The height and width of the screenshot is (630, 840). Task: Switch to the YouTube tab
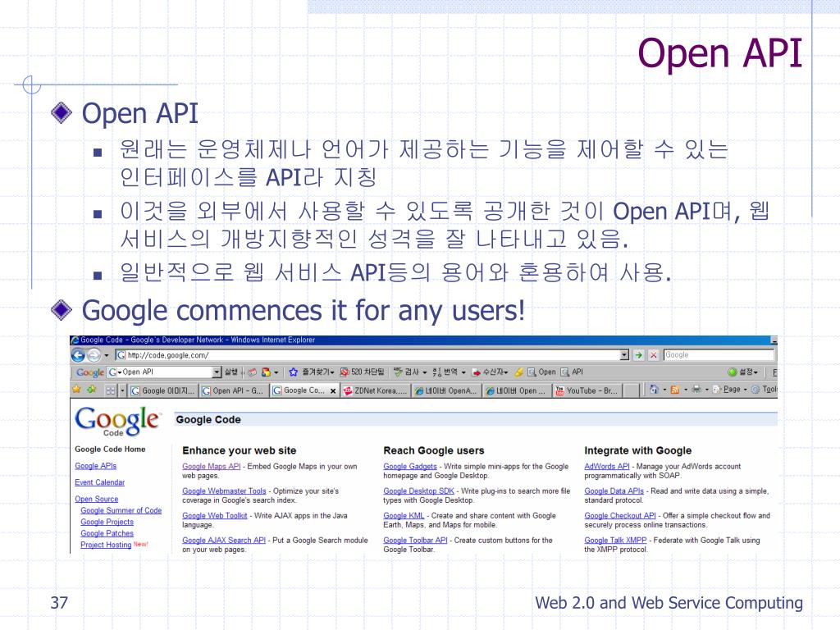click(587, 391)
